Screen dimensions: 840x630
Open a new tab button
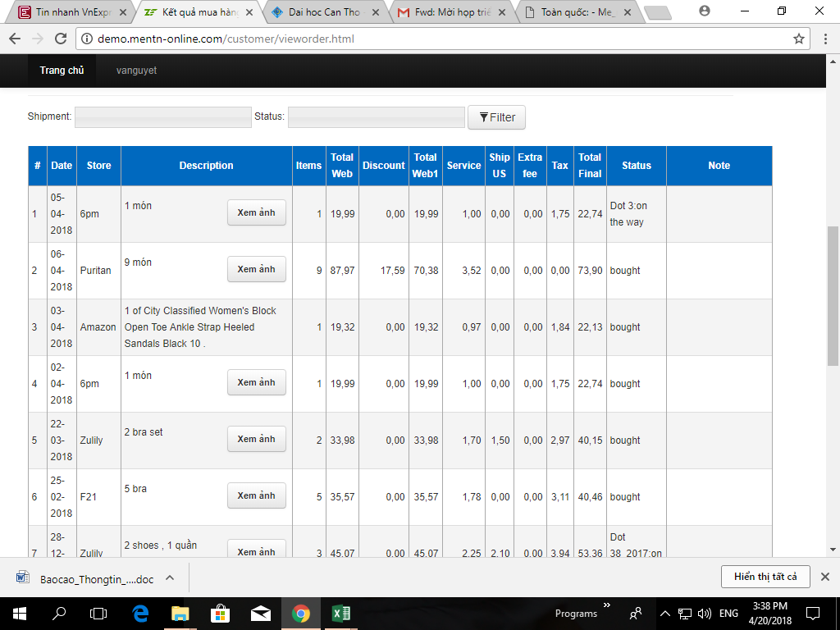click(x=657, y=12)
